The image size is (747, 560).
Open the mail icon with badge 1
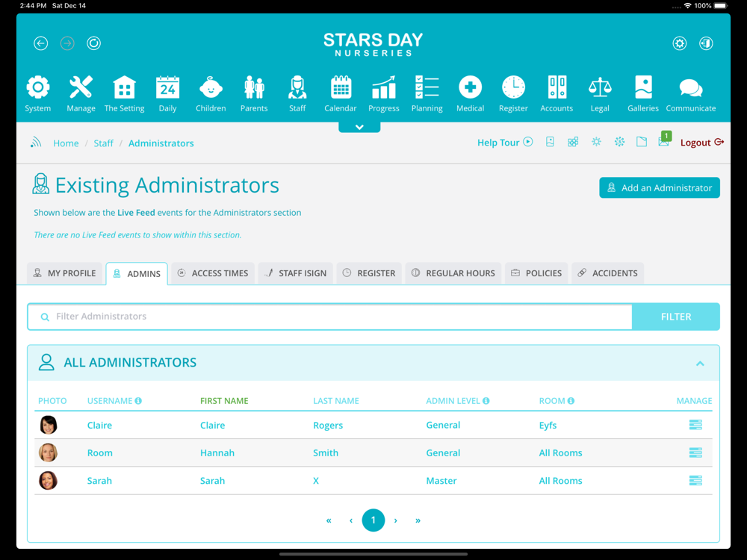coord(665,140)
